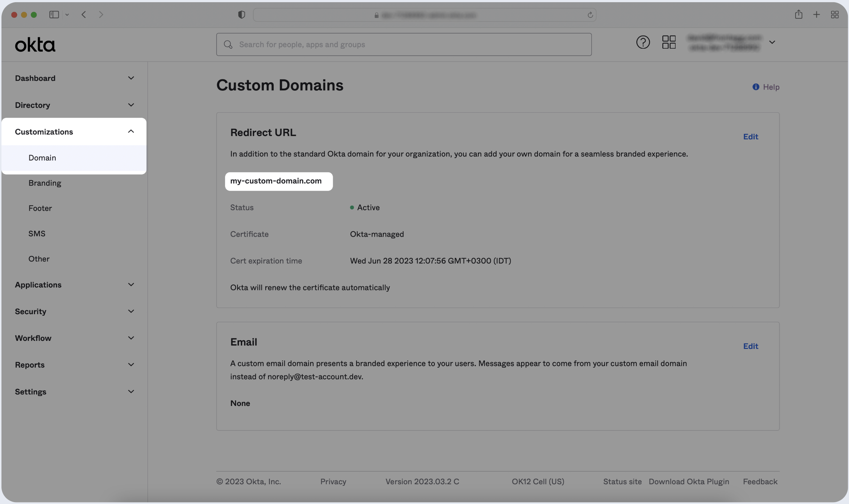Click the Help link
This screenshot has width=849, height=504.
[x=766, y=87]
